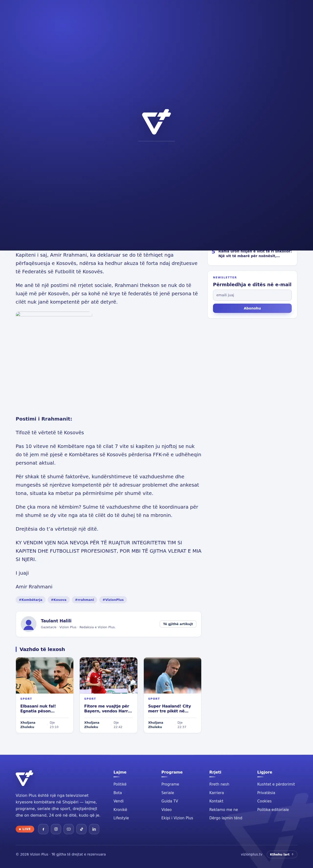The image size is (313, 868).
Task: Click the red LIVE badge
Action: [25, 829]
